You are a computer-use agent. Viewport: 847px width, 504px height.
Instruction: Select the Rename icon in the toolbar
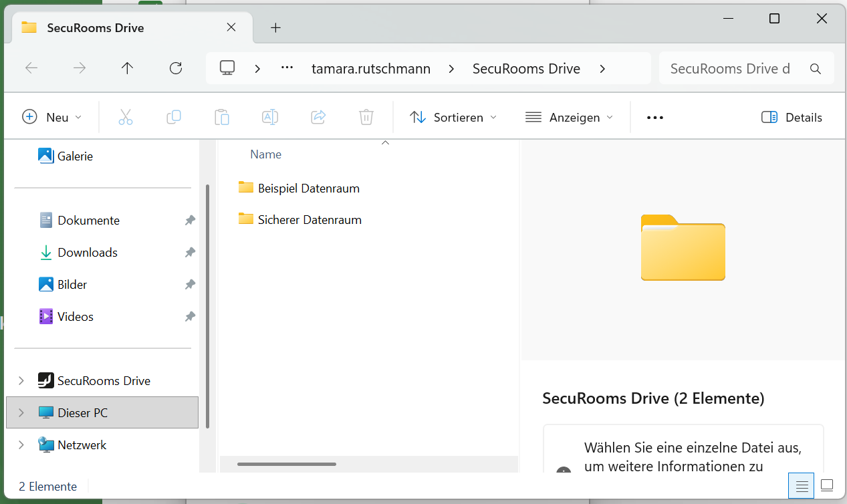click(x=270, y=117)
